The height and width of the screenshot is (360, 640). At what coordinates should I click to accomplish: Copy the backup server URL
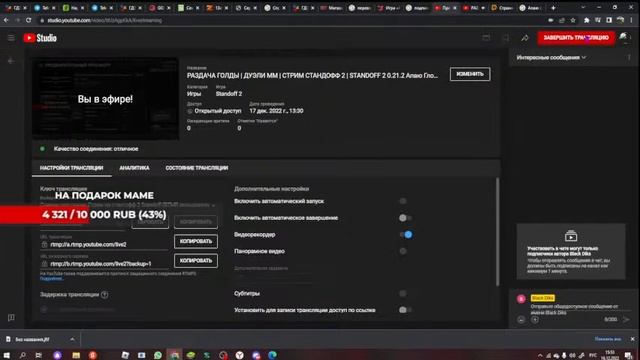pyautogui.click(x=196, y=261)
